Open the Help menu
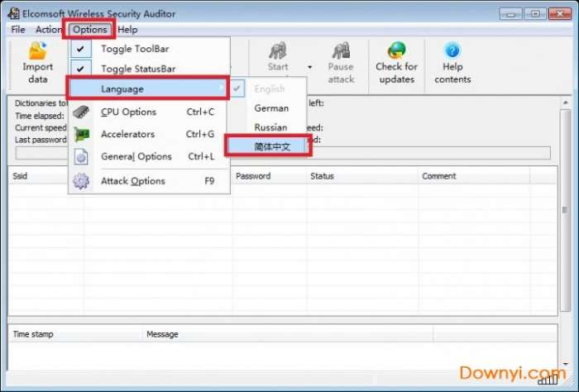The height and width of the screenshot is (392, 579). [x=127, y=30]
